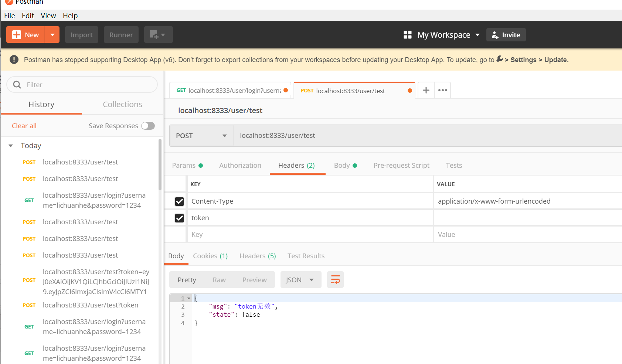622x364 pixels.
Task: Open the New button dropdown arrow
Action: tap(52, 35)
